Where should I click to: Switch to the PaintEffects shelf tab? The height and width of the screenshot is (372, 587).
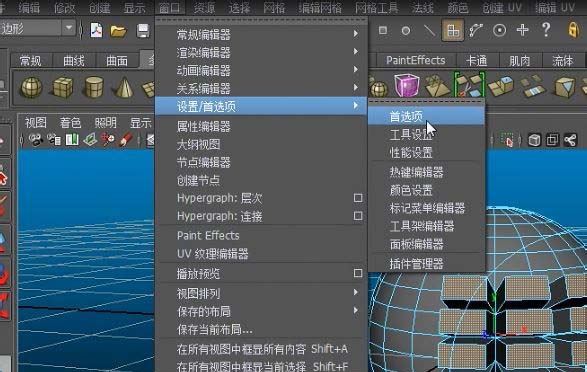[416, 60]
